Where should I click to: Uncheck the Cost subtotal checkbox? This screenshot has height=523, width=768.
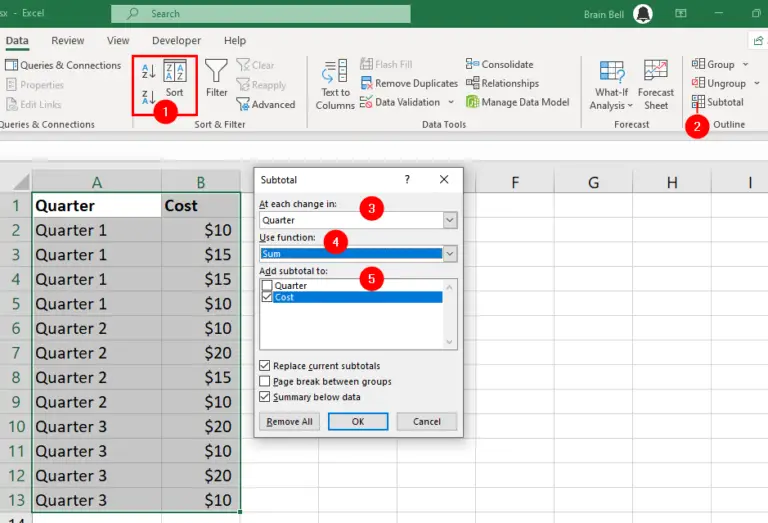[267, 297]
